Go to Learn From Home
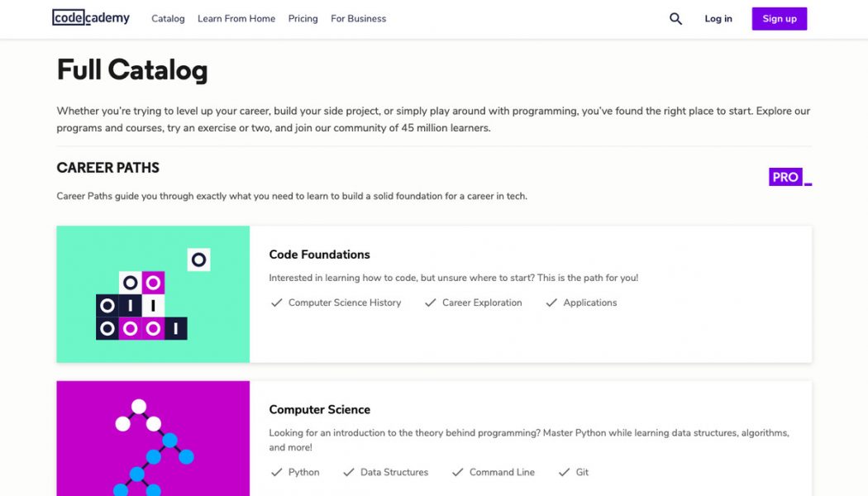Screen dimensions: 868x496 click(236, 19)
